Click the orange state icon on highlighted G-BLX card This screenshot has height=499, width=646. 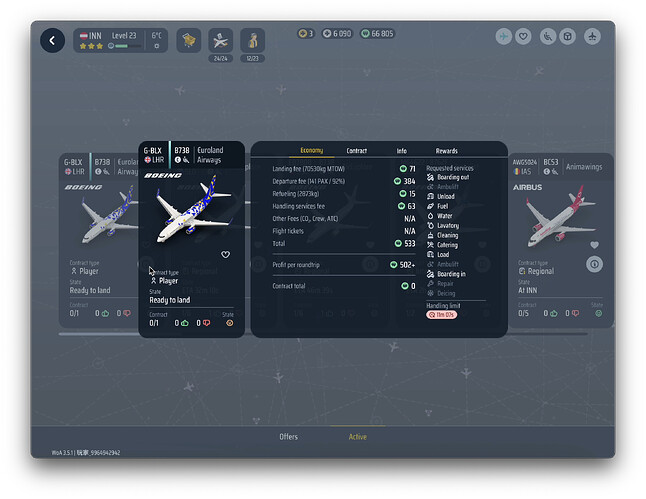pyautogui.click(x=229, y=323)
